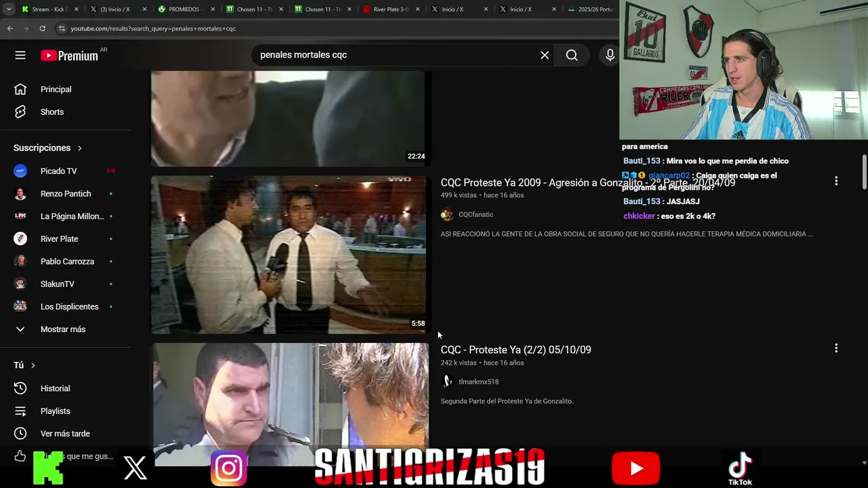The height and width of the screenshot is (488, 868).
Task: Click the chat panel scrollbar thumb
Action: click(864, 172)
